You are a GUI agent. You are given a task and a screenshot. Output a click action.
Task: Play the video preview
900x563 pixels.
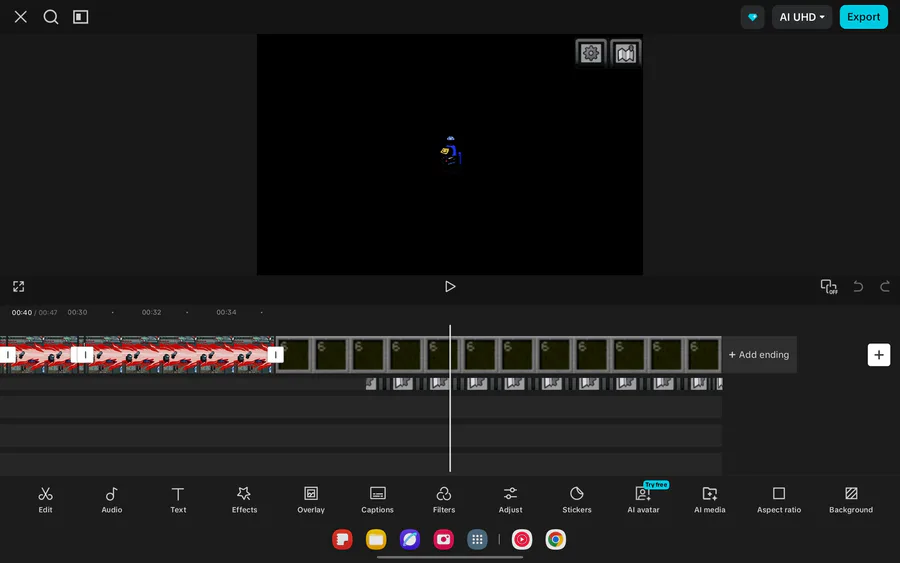point(450,286)
